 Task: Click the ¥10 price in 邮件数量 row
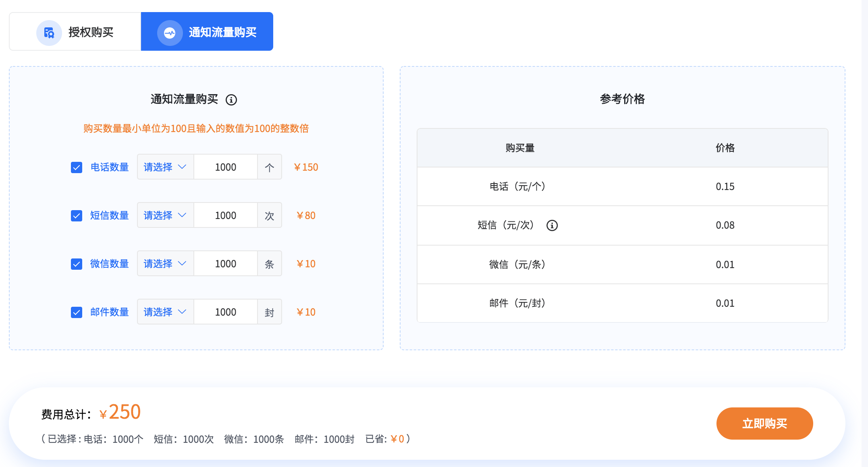306,312
